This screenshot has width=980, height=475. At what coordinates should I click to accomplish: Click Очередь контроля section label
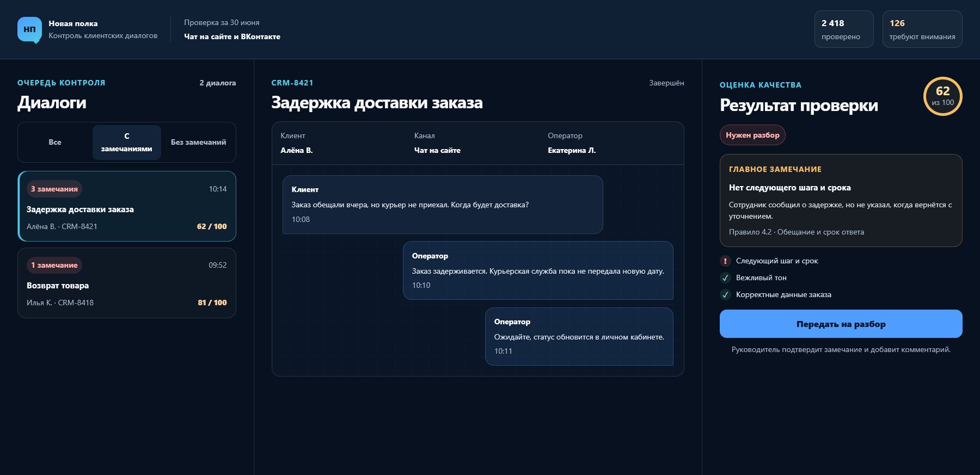coord(62,83)
